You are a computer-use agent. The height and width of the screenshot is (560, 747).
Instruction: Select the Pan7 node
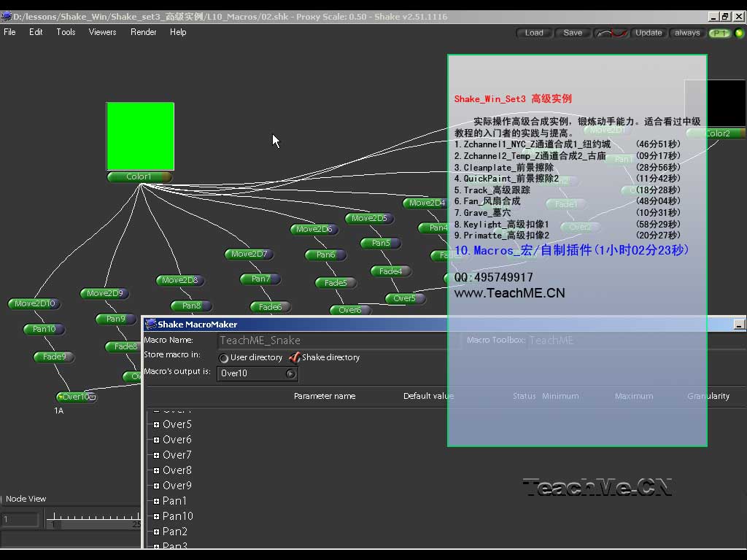[260, 279]
